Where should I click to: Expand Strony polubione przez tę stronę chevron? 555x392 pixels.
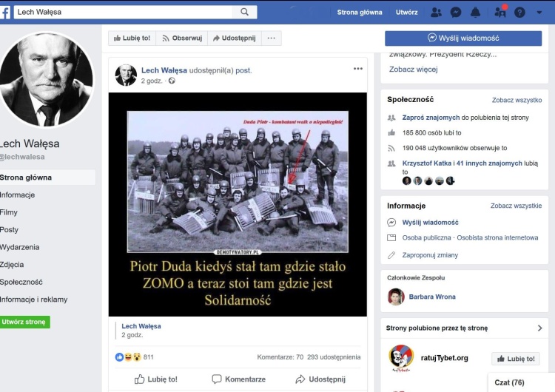tap(539, 328)
